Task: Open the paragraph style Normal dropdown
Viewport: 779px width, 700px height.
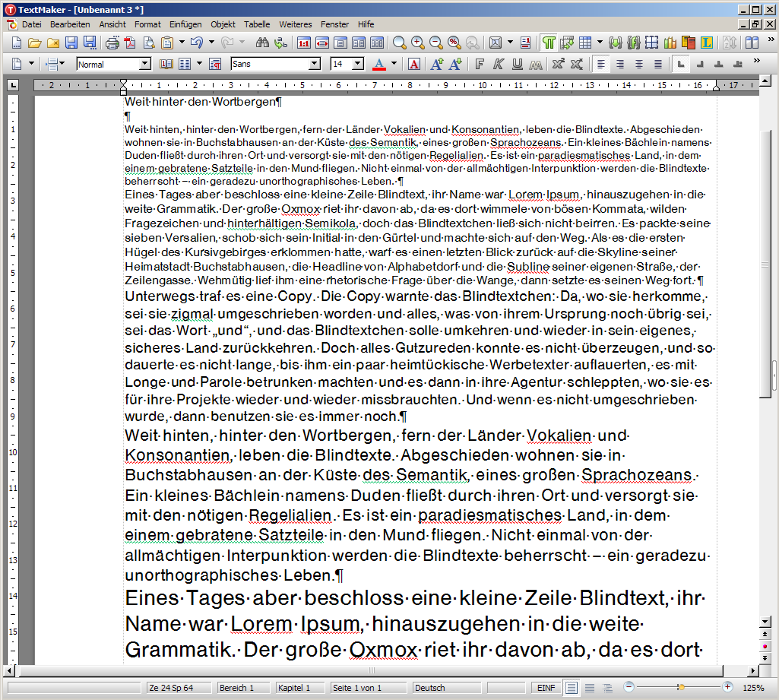Action: [x=144, y=64]
